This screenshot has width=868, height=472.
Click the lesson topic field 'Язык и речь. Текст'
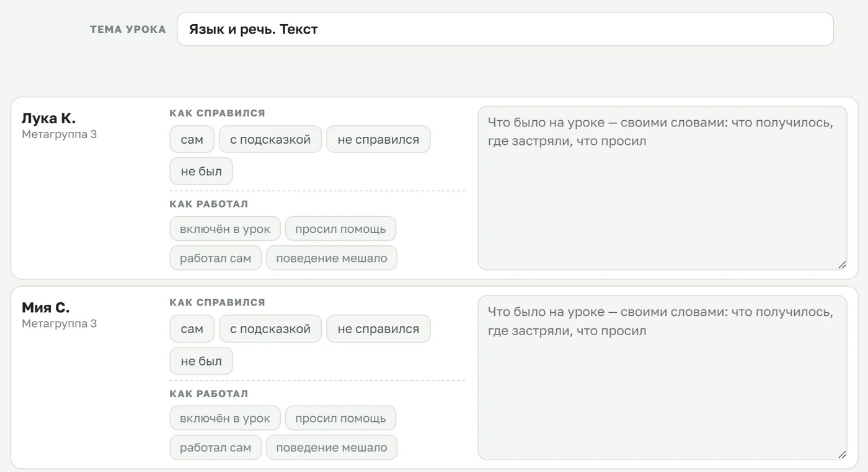[x=505, y=29]
